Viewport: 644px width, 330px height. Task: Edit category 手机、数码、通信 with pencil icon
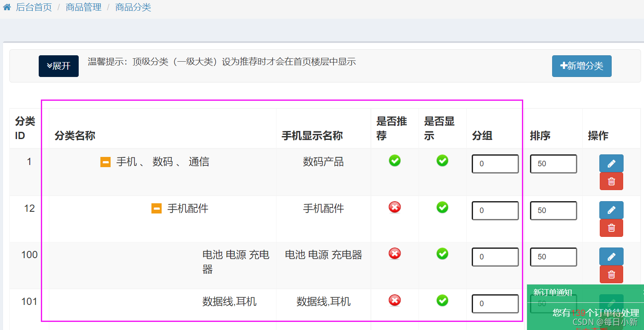click(x=611, y=163)
